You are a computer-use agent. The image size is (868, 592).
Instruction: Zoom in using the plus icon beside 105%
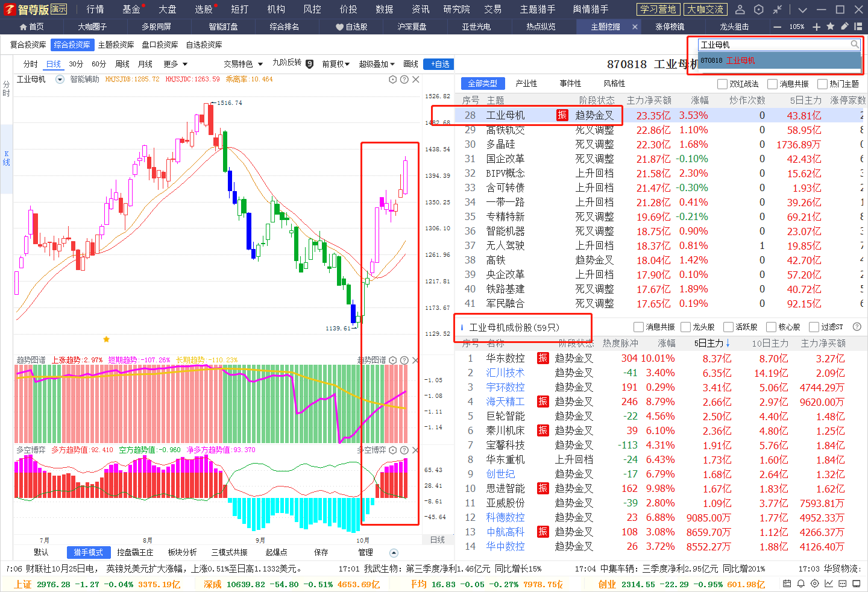coord(817,27)
